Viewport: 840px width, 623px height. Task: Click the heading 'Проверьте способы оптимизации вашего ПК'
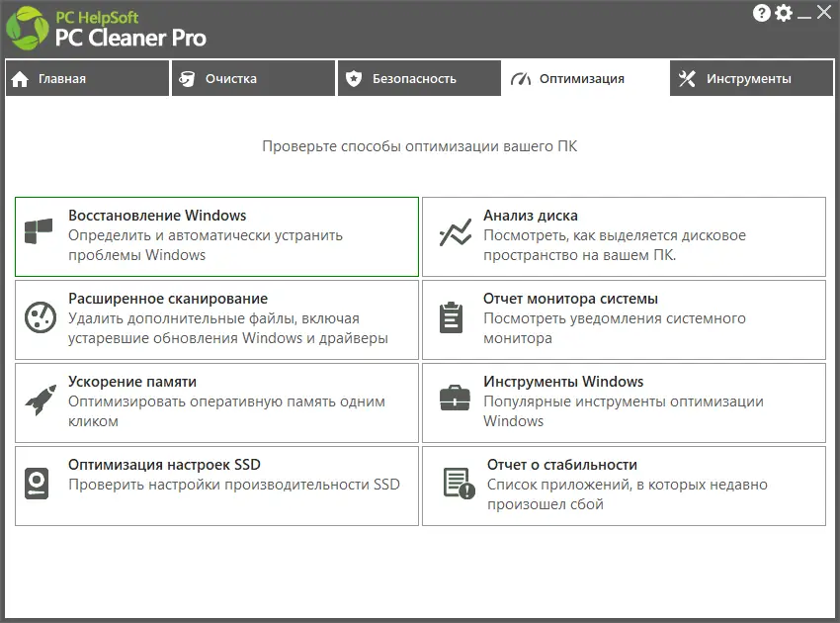[x=419, y=146]
